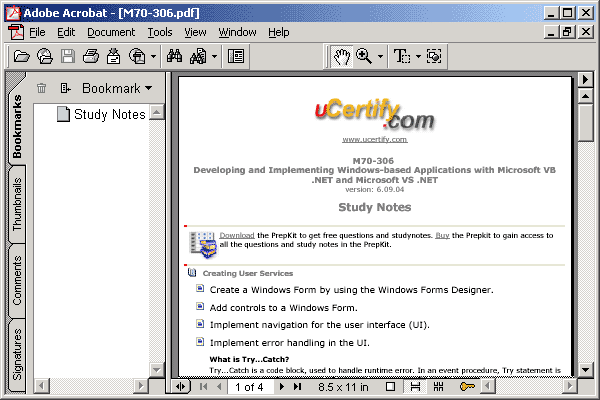
Task: Open the File menu
Action: pyautogui.click(x=37, y=33)
